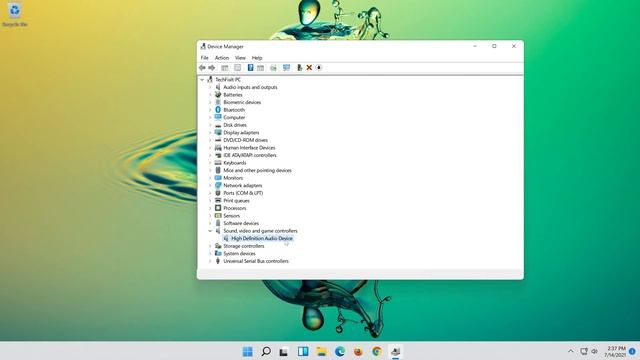Click the volume icon in system tray

[x=594, y=351]
